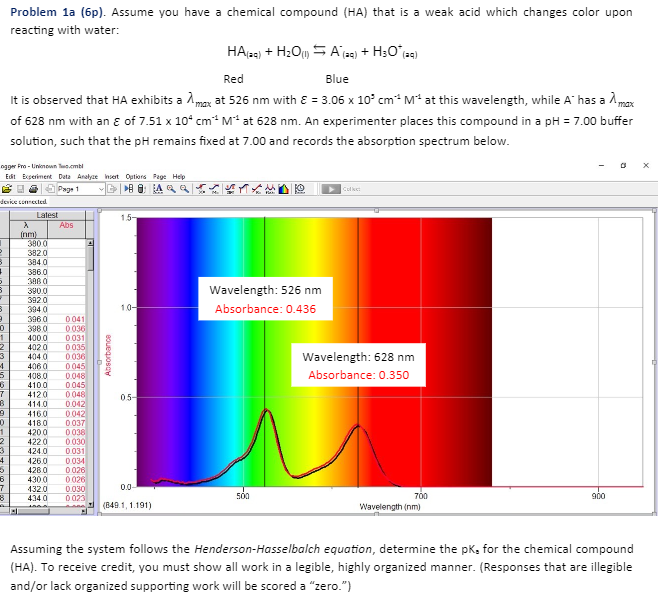
Task: Open the Insert menu
Action: coord(112,177)
